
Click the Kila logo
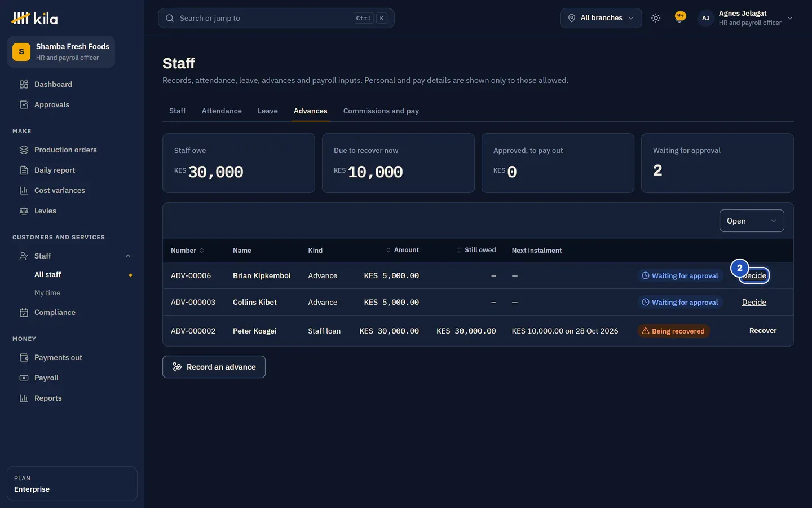pyautogui.click(x=35, y=18)
